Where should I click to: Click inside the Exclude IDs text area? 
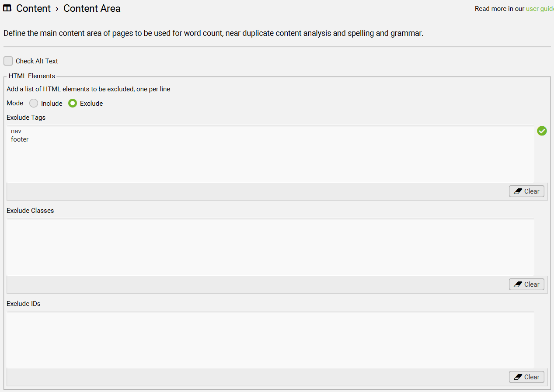pyautogui.click(x=270, y=340)
